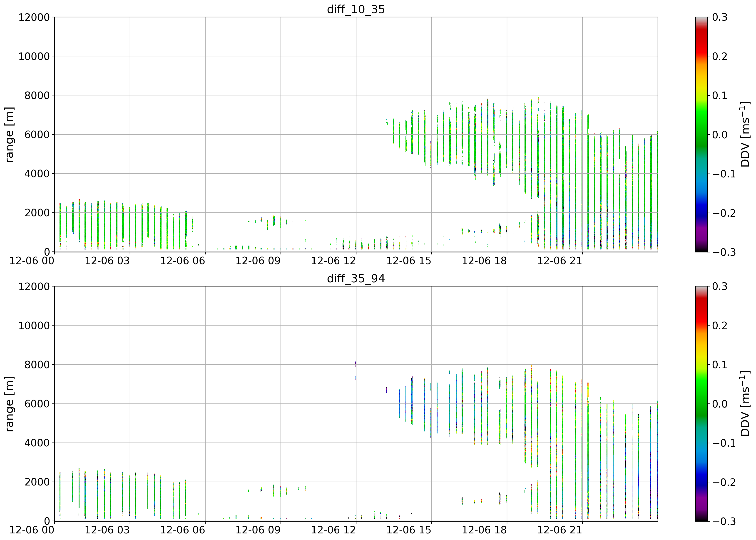
Task: Click the 12000 y-axis tick in diff_35_94
Action: pyautogui.click(x=34, y=287)
